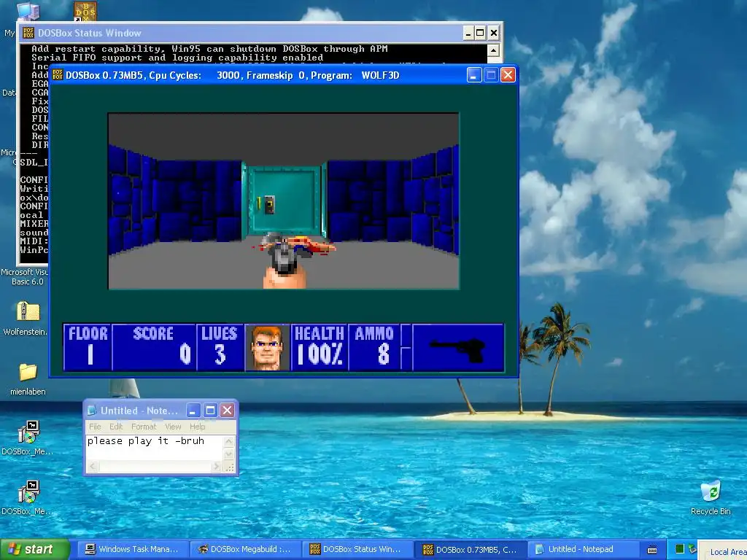Minimize the DOSBox game window
The image size is (747, 560).
click(474, 75)
